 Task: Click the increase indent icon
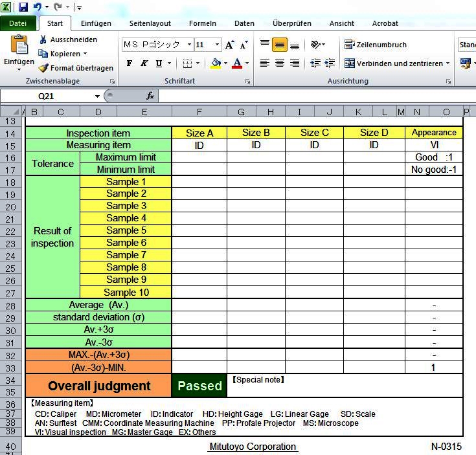330,63
